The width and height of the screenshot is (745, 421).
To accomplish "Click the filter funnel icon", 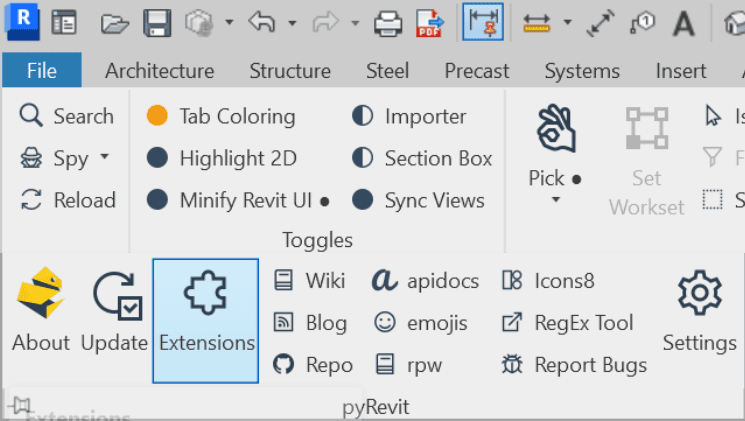I will click(x=713, y=157).
